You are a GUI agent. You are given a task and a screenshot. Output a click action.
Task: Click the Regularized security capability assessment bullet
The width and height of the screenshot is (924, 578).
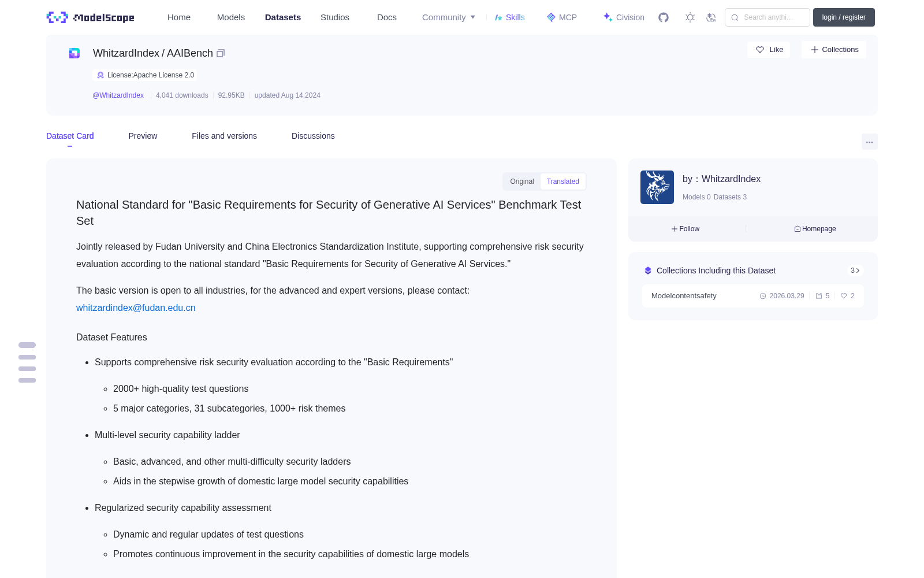pos(183,507)
